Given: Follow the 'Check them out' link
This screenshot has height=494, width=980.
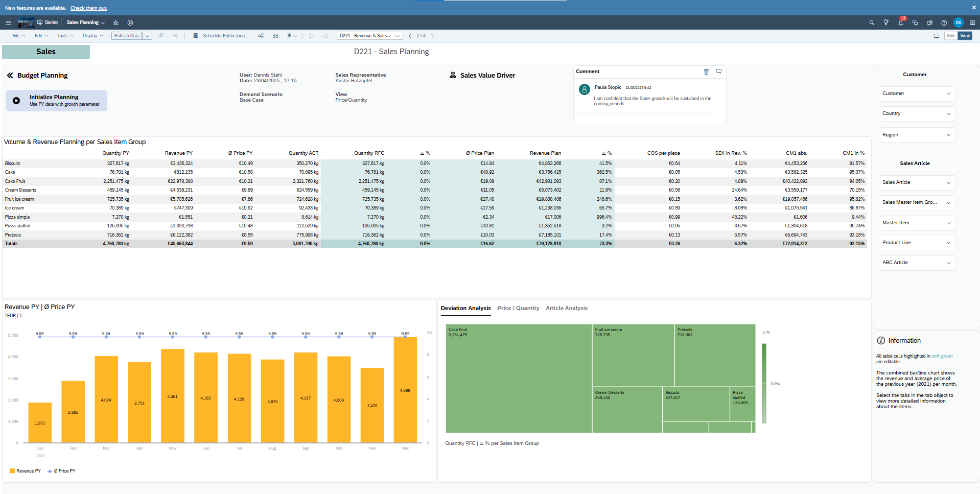Looking at the screenshot, I should point(88,8).
